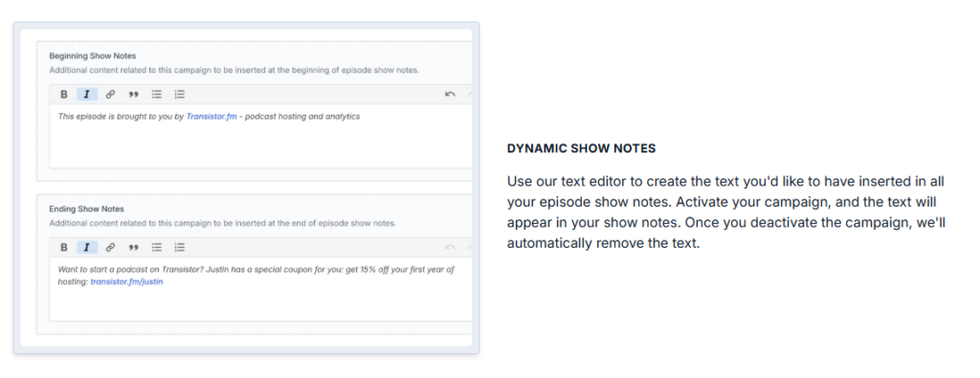
Task: Click inside the Beginning Show Notes text area
Action: [x=260, y=136]
